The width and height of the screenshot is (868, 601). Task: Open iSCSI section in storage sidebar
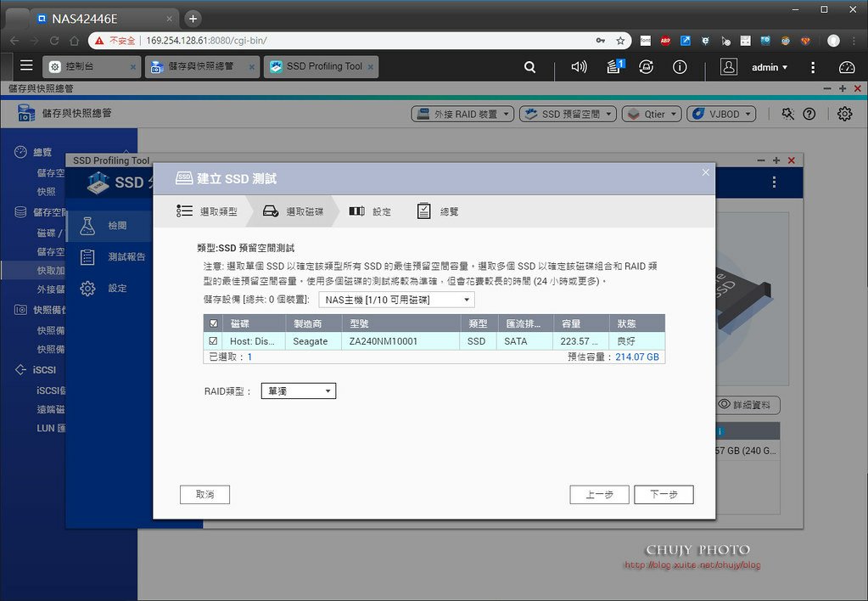pyautogui.click(x=44, y=369)
